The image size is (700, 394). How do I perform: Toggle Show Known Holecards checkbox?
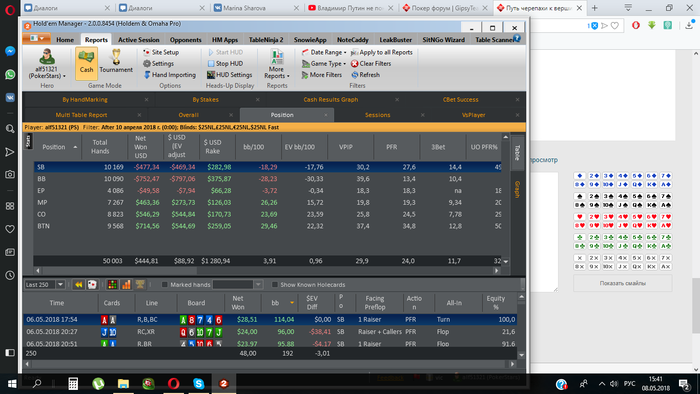(x=275, y=285)
